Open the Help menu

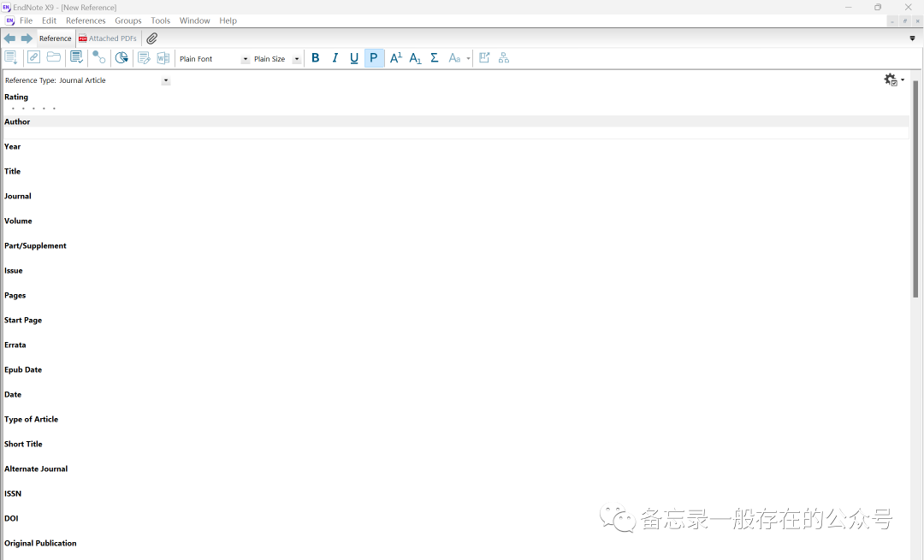[228, 21]
